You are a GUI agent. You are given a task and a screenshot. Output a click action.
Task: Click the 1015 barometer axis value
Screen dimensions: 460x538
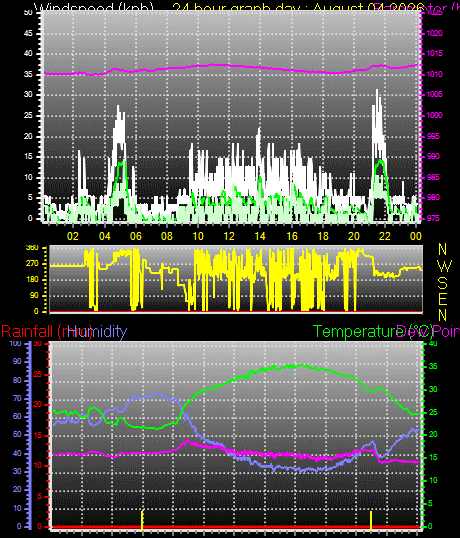click(435, 54)
